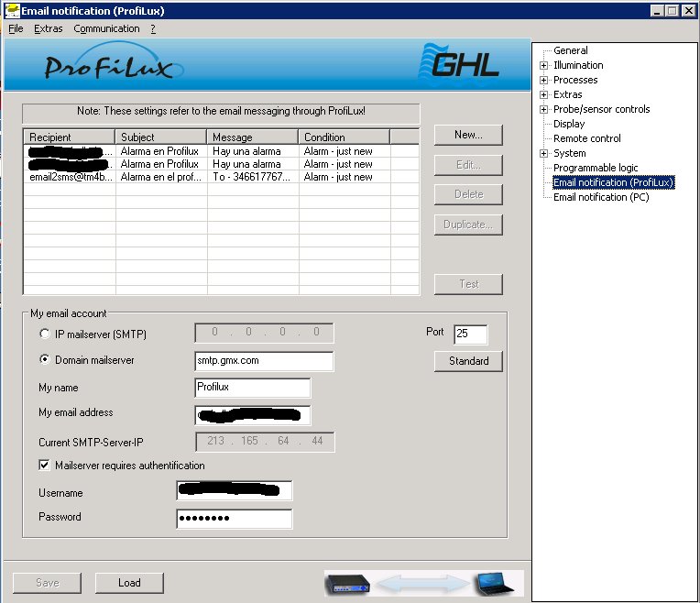Click the Edit... button
This screenshot has width=700, height=603.
click(468, 165)
